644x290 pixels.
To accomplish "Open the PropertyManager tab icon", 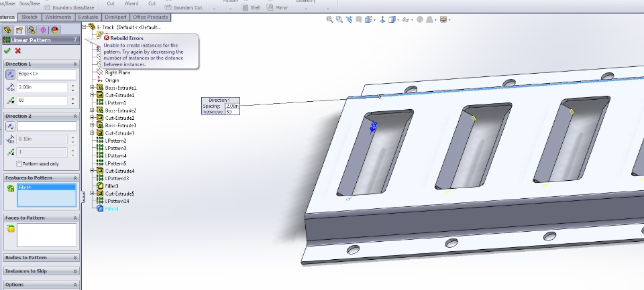I will [x=19, y=30].
